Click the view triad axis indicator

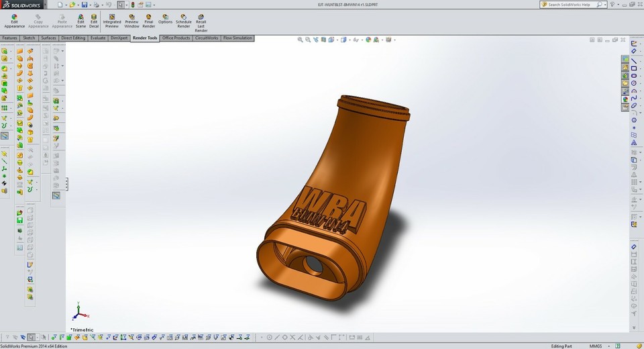pos(79,311)
